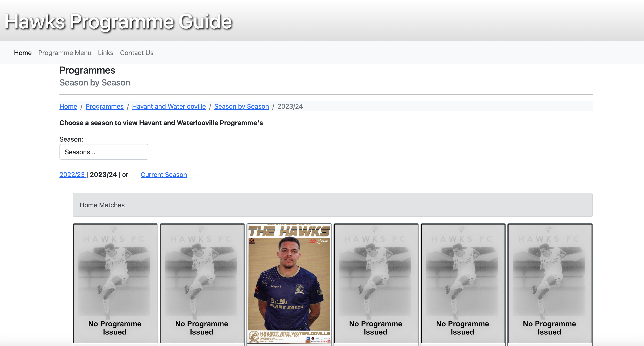Click THE HAWKS masthead on programme cover
The height and width of the screenshot is (346, 644).
point(289,231)
